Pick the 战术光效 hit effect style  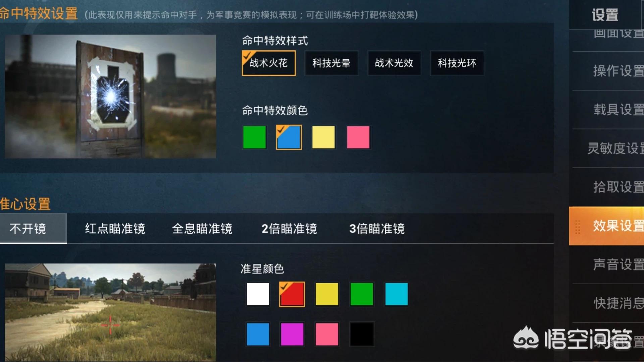coord(394,63)
